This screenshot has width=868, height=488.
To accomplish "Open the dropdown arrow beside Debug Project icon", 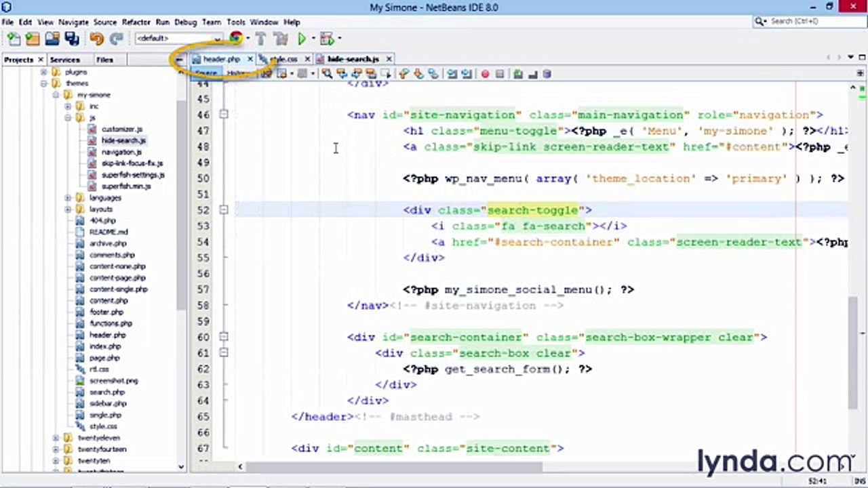I will [339, 39].
